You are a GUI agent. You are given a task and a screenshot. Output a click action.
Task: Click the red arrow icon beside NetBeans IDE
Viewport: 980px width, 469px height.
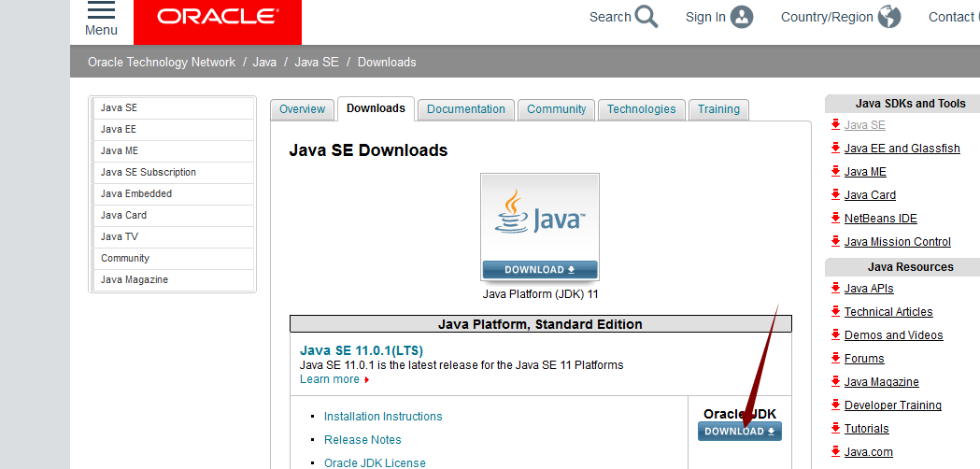835,219
